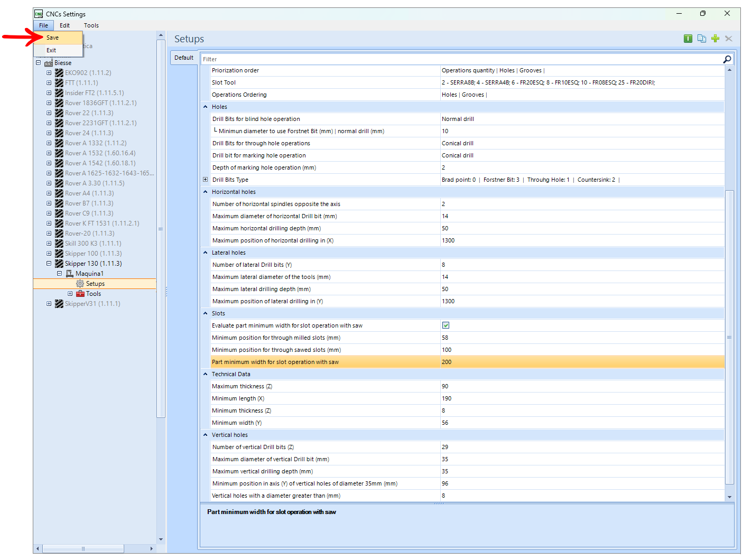Image resolution: width=752 pixels, height=560 pixels.
Task: Click Slot Tool value cell
Action: 582,82
